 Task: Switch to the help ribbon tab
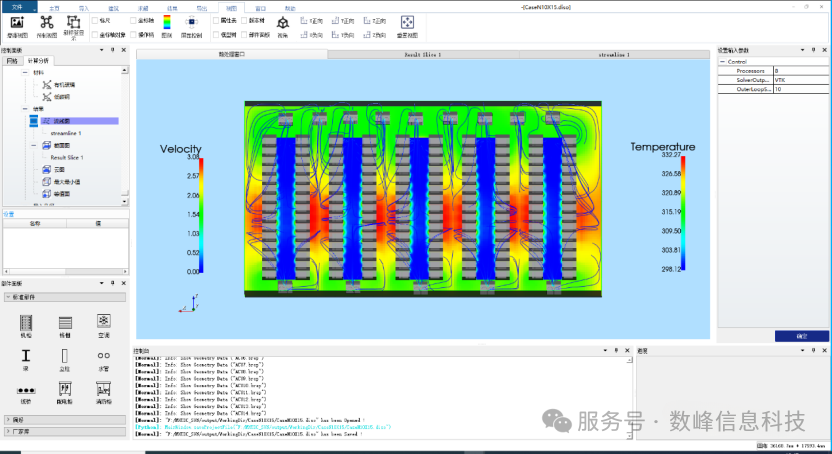pos(290,8)
